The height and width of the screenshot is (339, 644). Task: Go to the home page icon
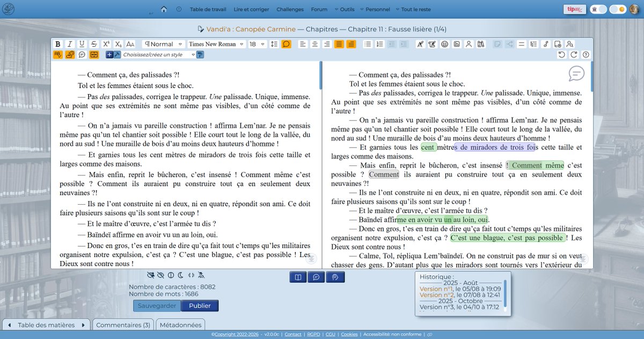point(164,9)
